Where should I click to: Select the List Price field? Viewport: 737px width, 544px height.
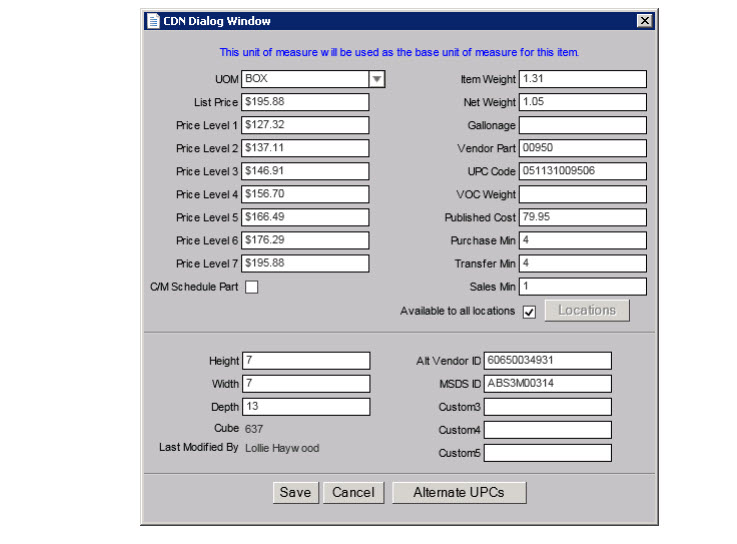[x=305, y=102]
